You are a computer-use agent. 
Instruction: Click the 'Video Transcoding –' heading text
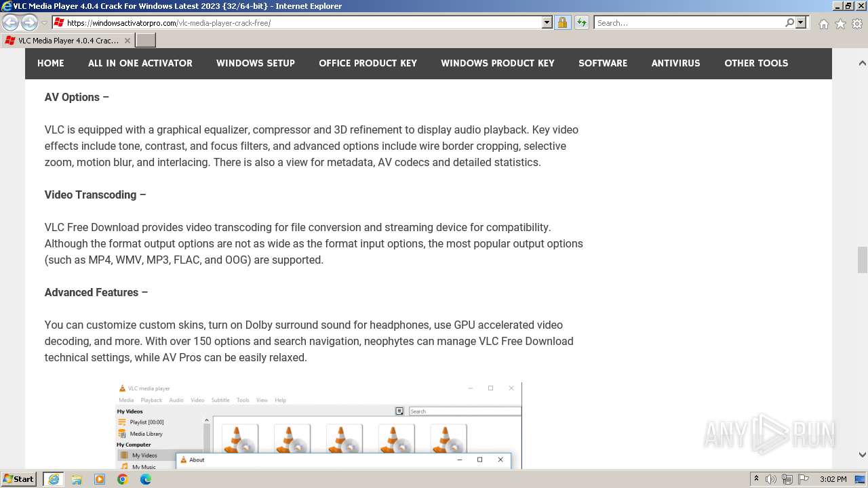[96, 195]
